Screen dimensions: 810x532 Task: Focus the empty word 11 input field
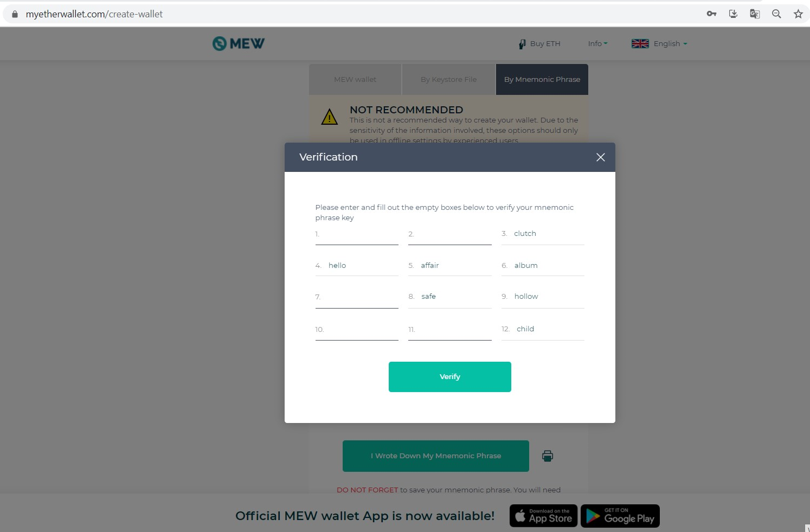pyautogui.click(x=449, y=330)
